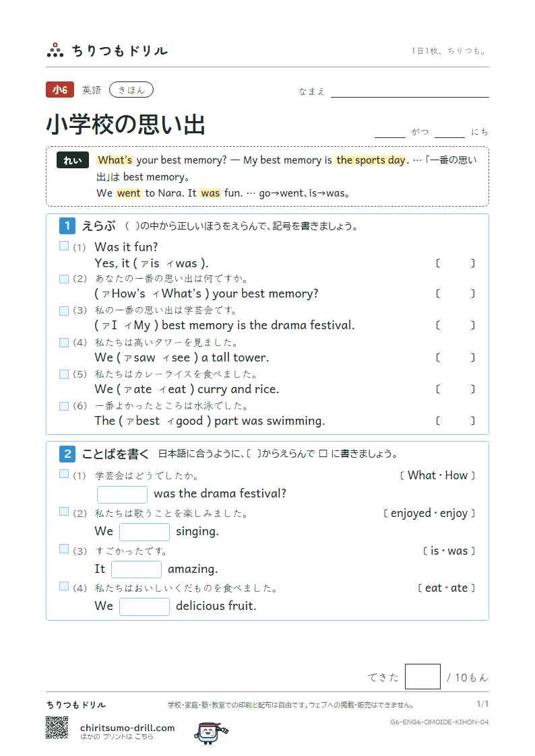Click the word choices 'is · was'
This screenshot has height=756, width=535.
[449, 551]
